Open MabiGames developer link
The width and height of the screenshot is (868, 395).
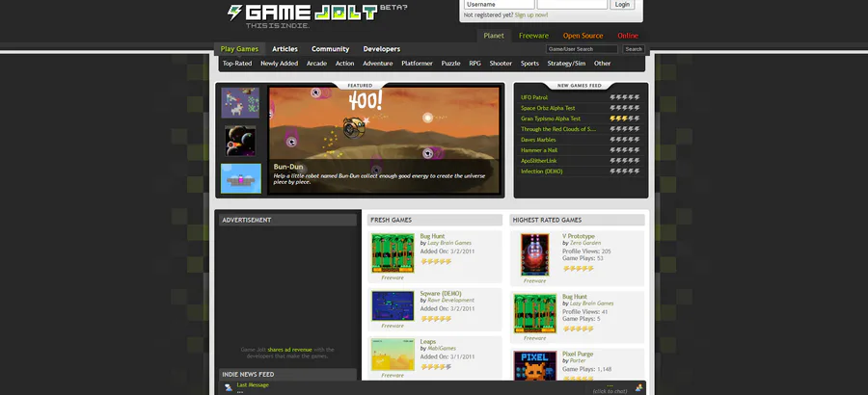tap(443, 349)
